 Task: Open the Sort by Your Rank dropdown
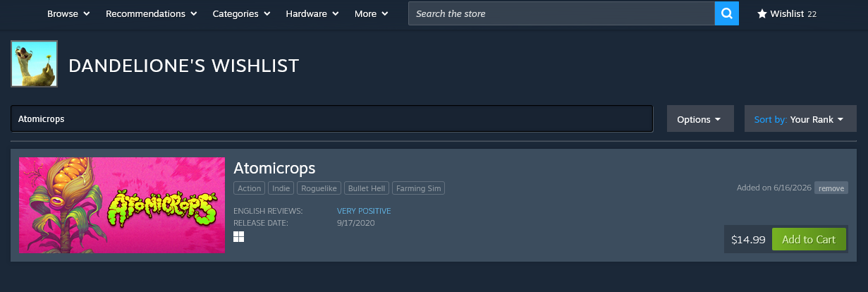tap(800, 119)
